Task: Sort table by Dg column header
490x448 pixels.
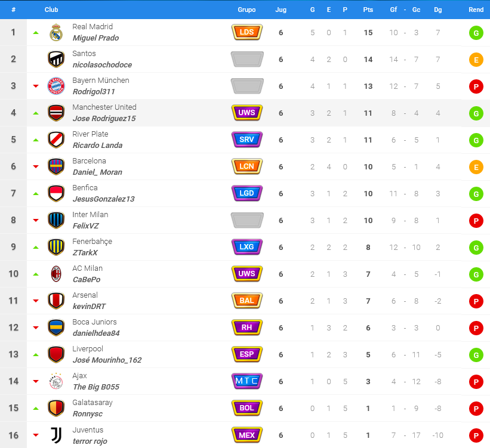Action: coord(438,10)
